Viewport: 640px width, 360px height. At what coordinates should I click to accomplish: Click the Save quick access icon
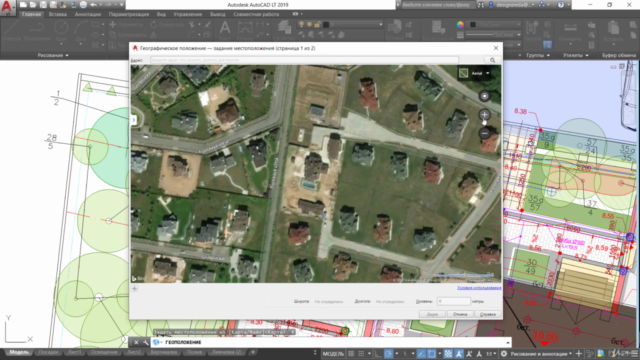tap(43, 5)
